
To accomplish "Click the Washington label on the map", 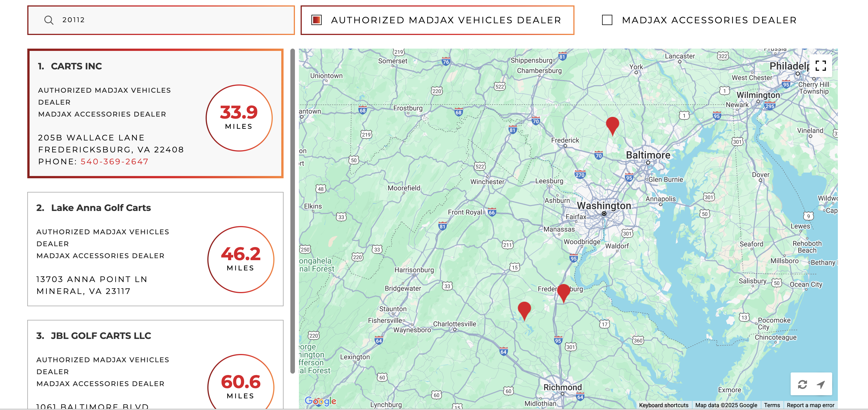I will (x=604, y=206).
